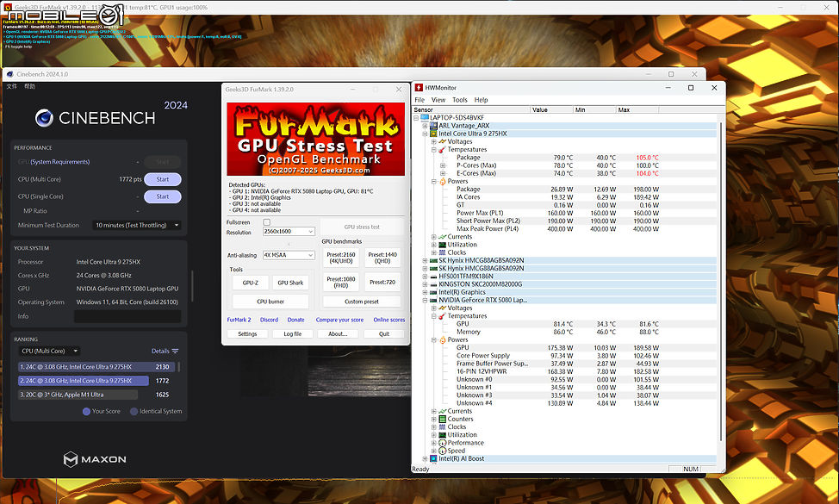Click the NVIDIA GeForce RTX 5080 device icon
This screenshot has height=504, width=839.
(x=433, y=300)
